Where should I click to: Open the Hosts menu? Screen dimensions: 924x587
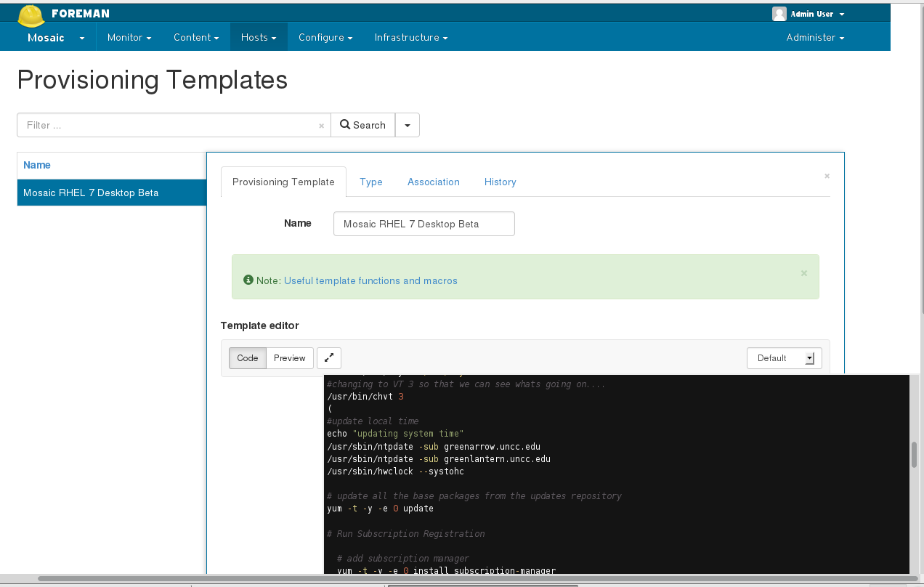(259, 37)
